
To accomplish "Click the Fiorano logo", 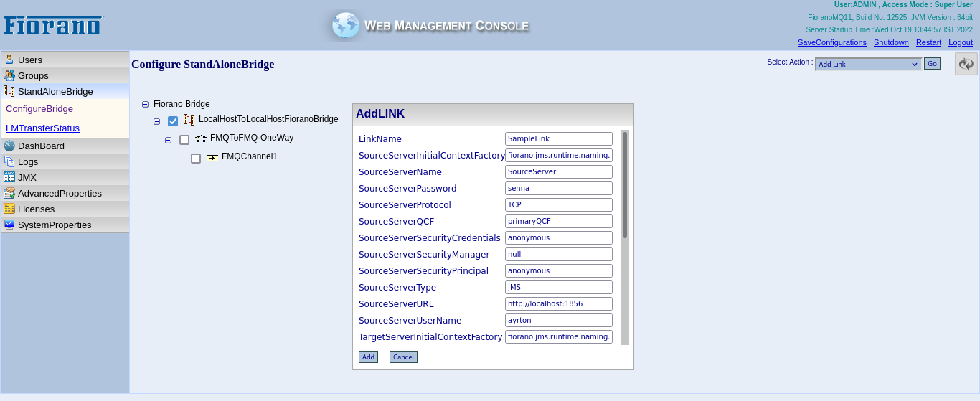I will pos(53,25).
